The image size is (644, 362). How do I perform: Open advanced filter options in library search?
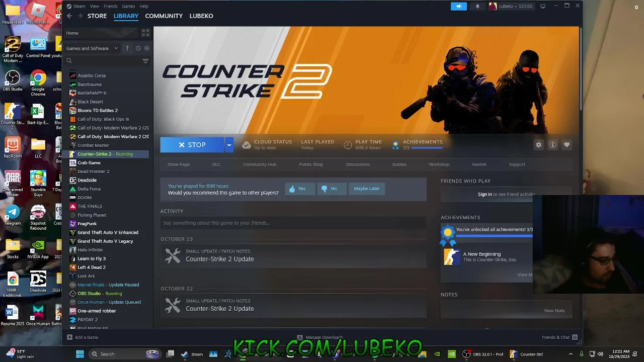[145, 61]
